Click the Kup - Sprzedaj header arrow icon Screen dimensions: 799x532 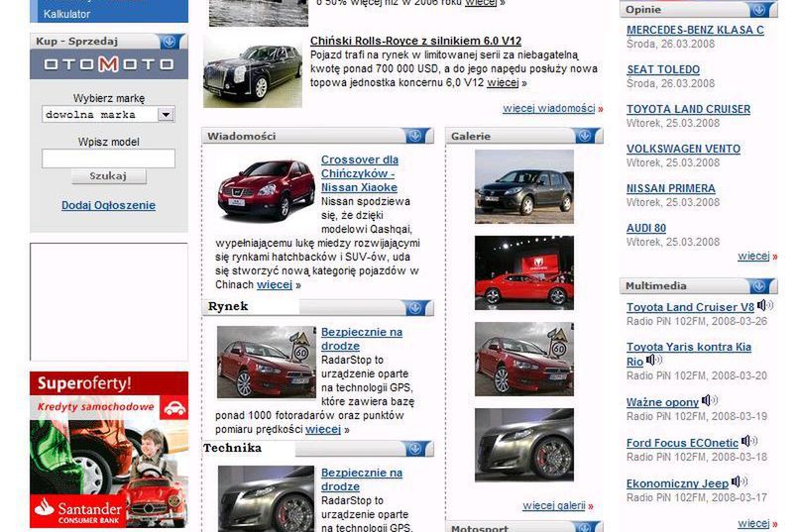click(x=169, y=42)
